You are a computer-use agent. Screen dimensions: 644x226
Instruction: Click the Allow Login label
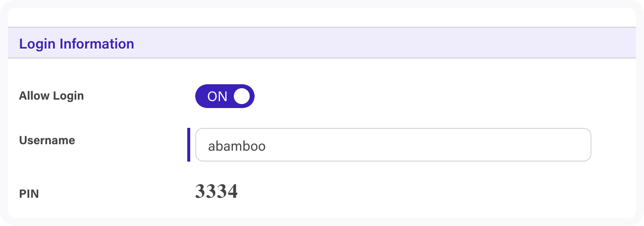[x=52, y=96]
